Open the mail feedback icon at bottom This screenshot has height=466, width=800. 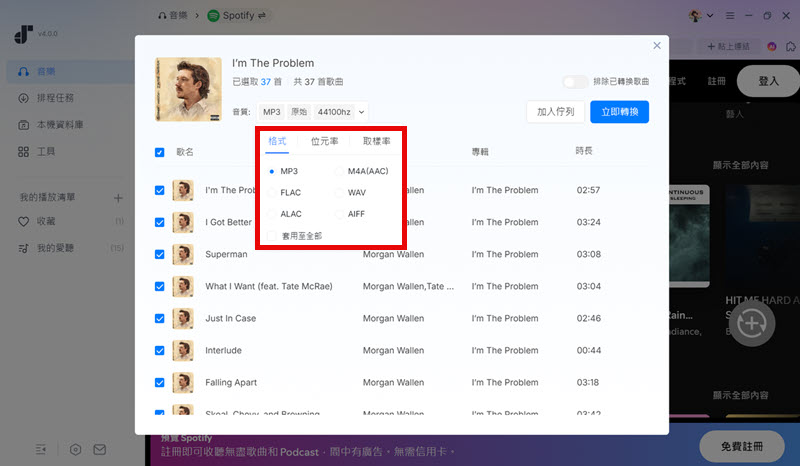click(x=100, y=450)
